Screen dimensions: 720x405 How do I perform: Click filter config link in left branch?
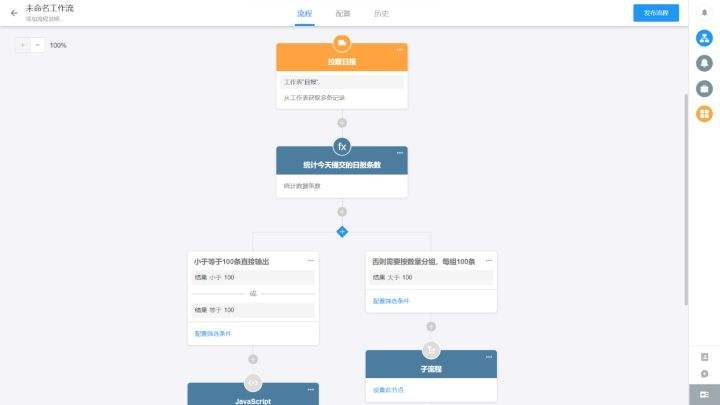click(x=213, y=333)
